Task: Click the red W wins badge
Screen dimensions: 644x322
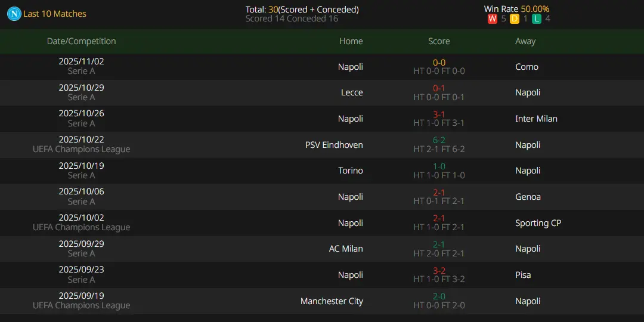Action: (x=492, y=19)
